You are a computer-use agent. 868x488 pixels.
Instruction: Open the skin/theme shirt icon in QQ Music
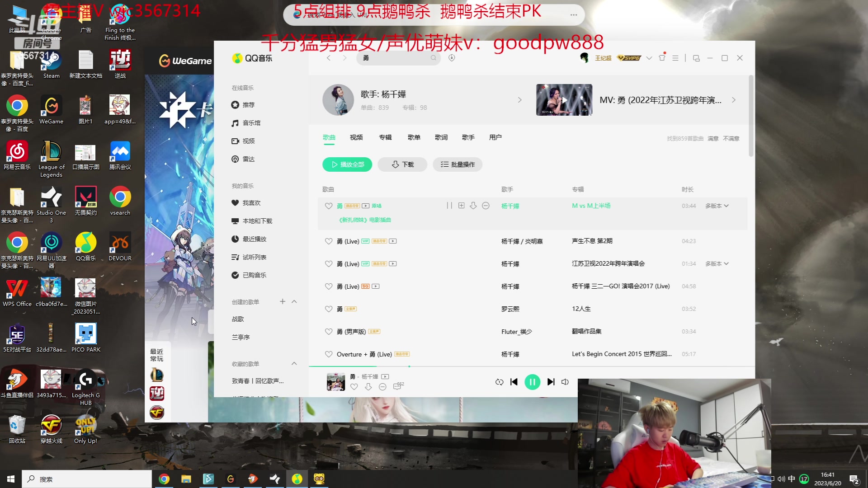coord(662,58)
